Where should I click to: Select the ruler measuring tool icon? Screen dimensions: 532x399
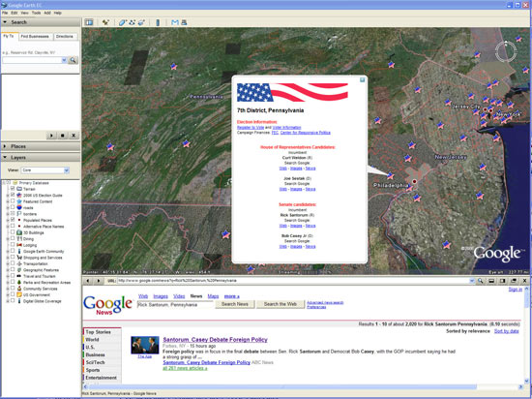(x=158, y=22)
